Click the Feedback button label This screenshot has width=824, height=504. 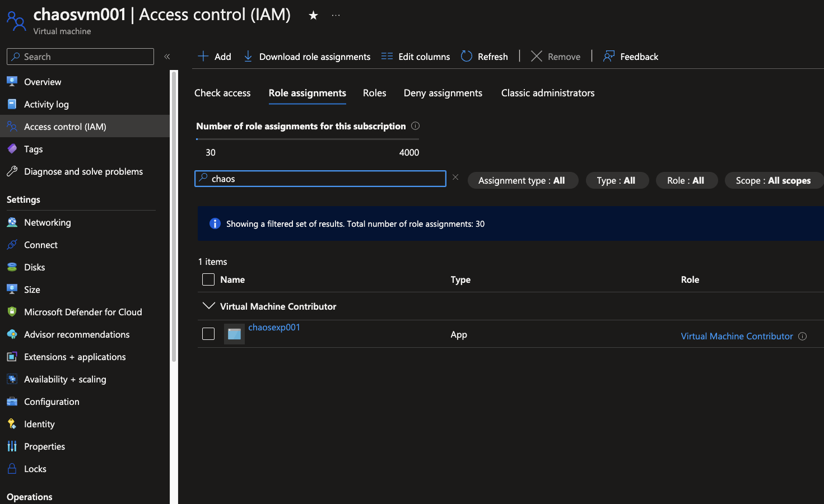639,57
